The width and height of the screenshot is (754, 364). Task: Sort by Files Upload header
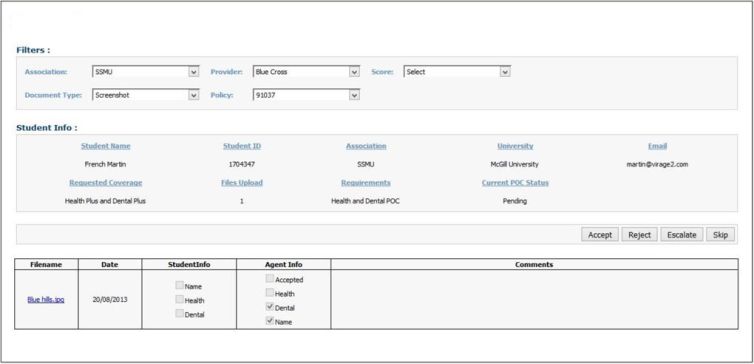(242, 183)
